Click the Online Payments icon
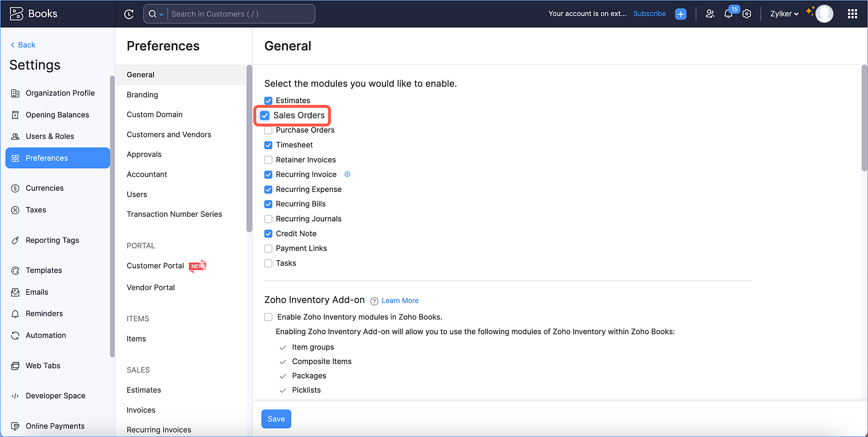868x437 pixels. coord(15,426)
